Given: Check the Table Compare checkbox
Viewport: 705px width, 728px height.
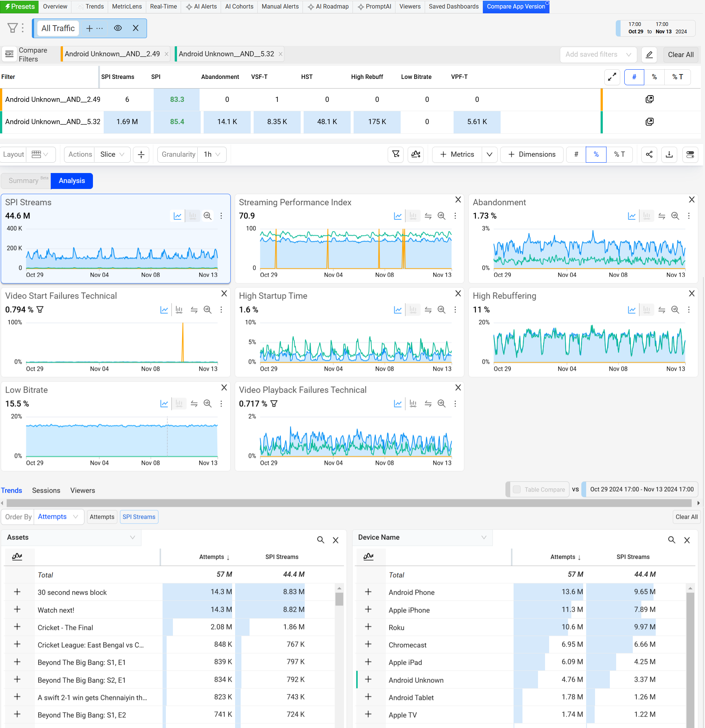Looking at the screenshot, I should (517, 489).
